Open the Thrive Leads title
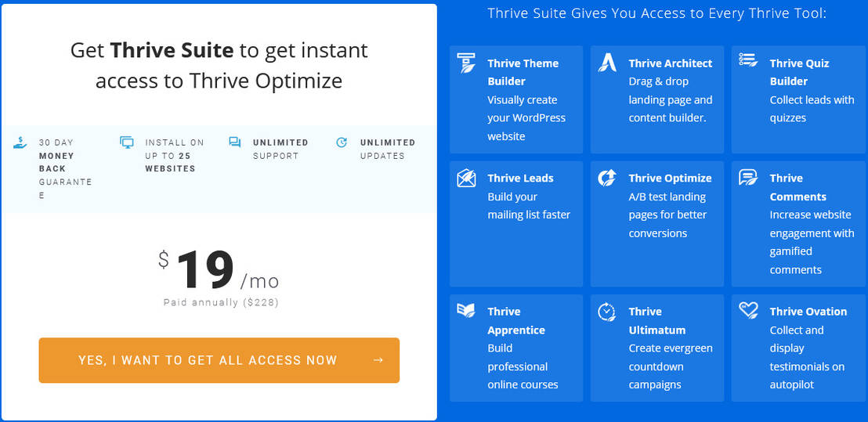 click(520, 178)
